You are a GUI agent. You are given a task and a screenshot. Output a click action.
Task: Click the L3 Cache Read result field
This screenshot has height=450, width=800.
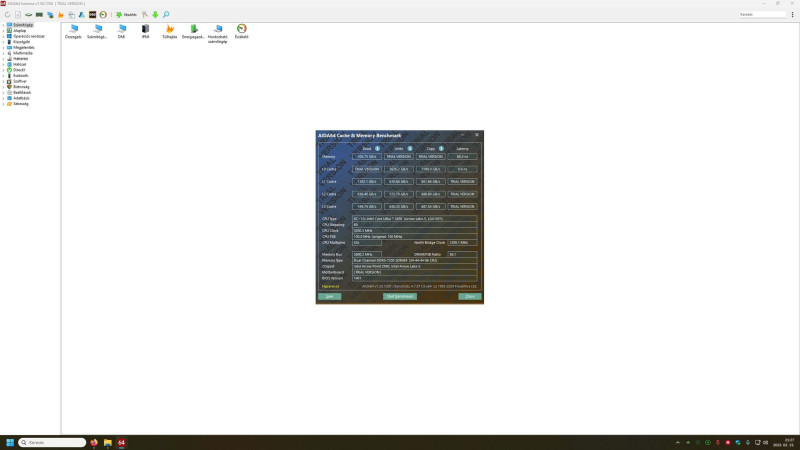[x=367, y=207]
